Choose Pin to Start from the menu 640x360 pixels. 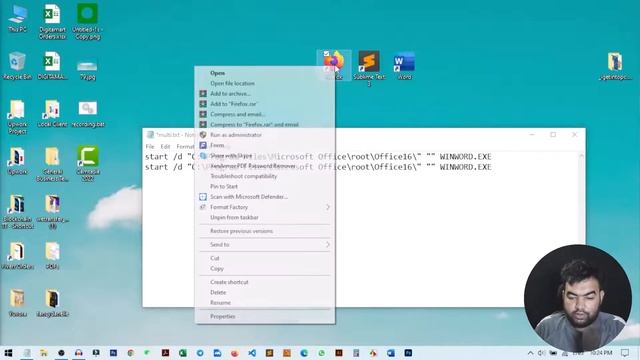(x=224, y=187)
